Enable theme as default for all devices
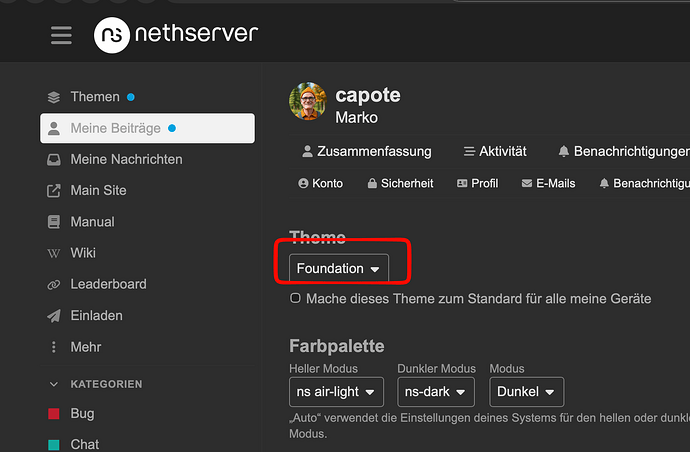Image resolution: width=690 pixels, height=452 pixels. 295,298
